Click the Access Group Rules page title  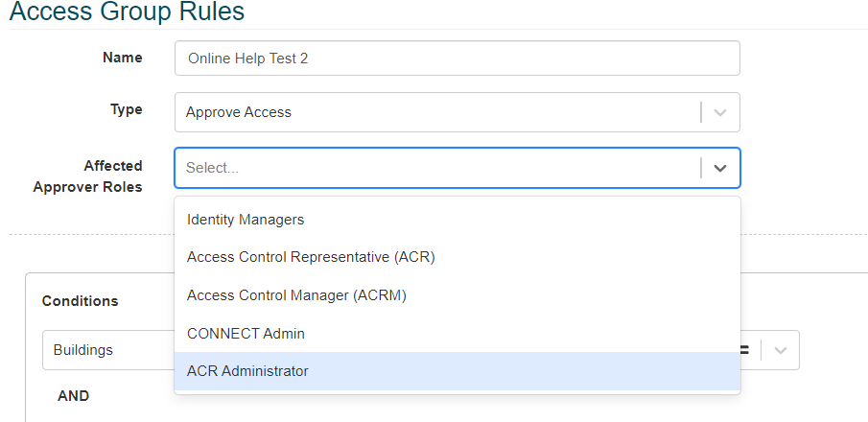[x=127, y=12]
